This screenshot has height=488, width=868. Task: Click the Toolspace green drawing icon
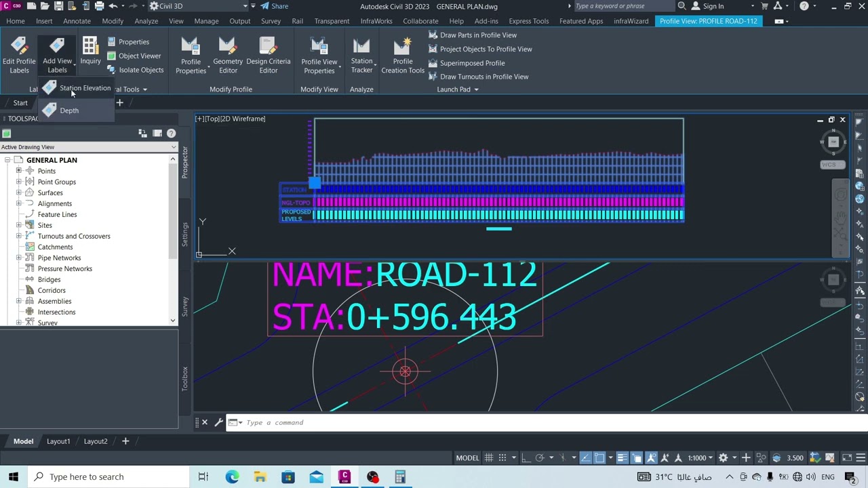tap(6, 134)
